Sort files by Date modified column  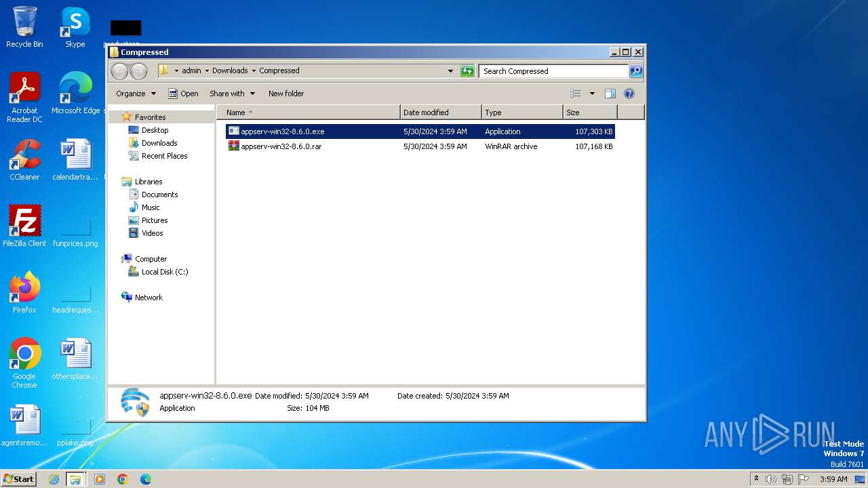(441, 113)
